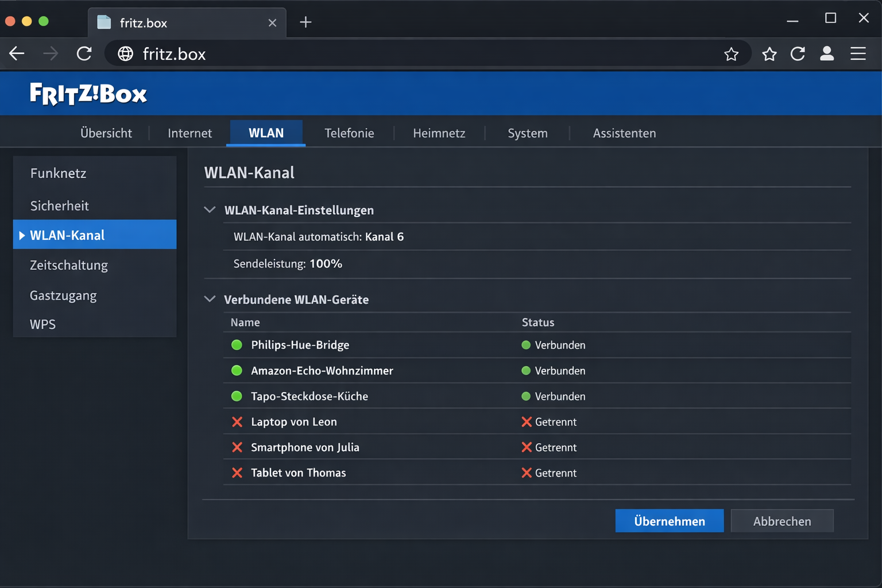This screenshot has height=588, width=882.
Task: Click the green status dot left of Tapo-Steckdose-Küche
Action: (x=237, y=396)
